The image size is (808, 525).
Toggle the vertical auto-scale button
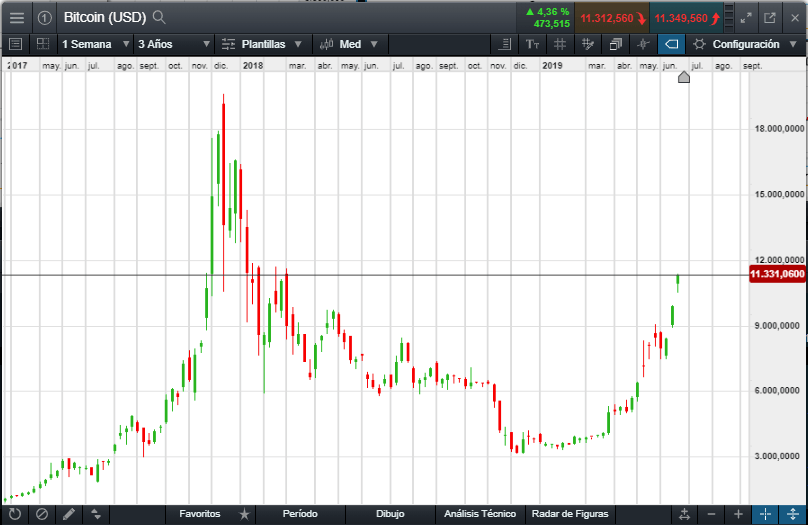point(793,514)
